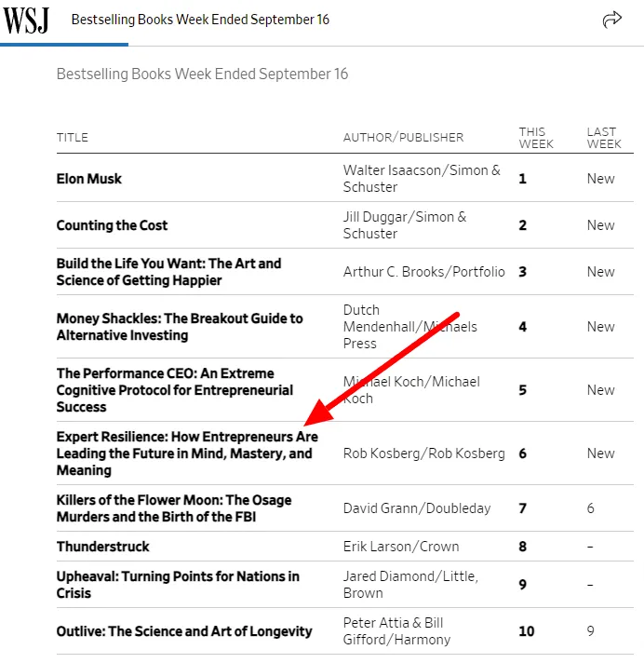Image resolution: width=644 pixels, height=663 pixels.
Task: Open the Elon Musk book title
Action: click(x=89, y=179)
